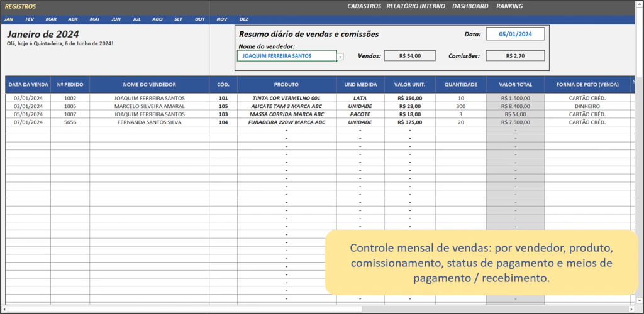Go to CADASTROS sheet
This screenshot has height=314, width=644.
(364, 6)
